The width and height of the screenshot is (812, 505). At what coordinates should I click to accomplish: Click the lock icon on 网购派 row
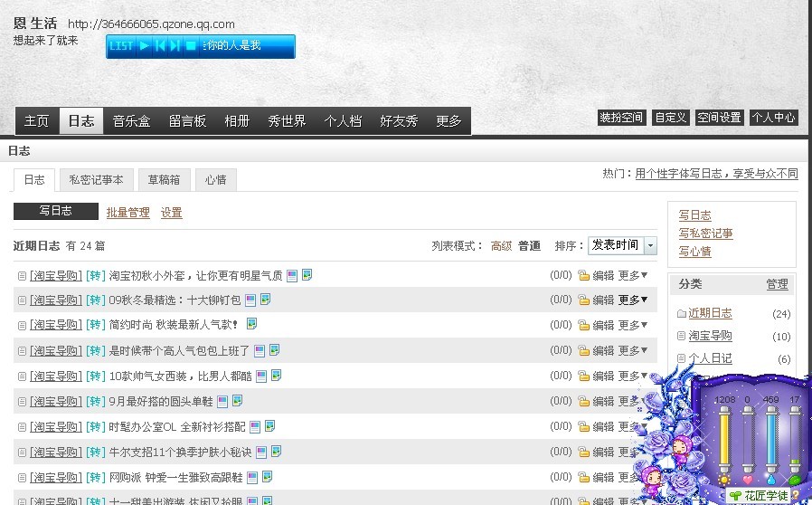point(583,478)
